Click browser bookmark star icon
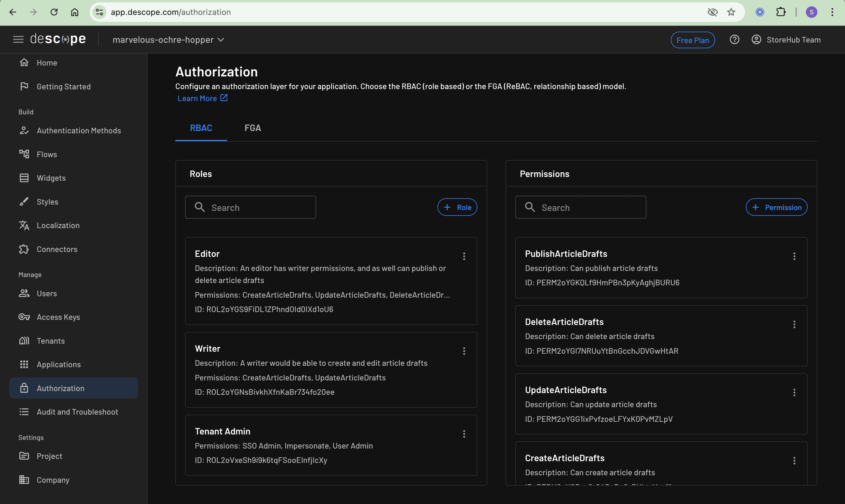The image size is (845, 504). pos(731,12)
